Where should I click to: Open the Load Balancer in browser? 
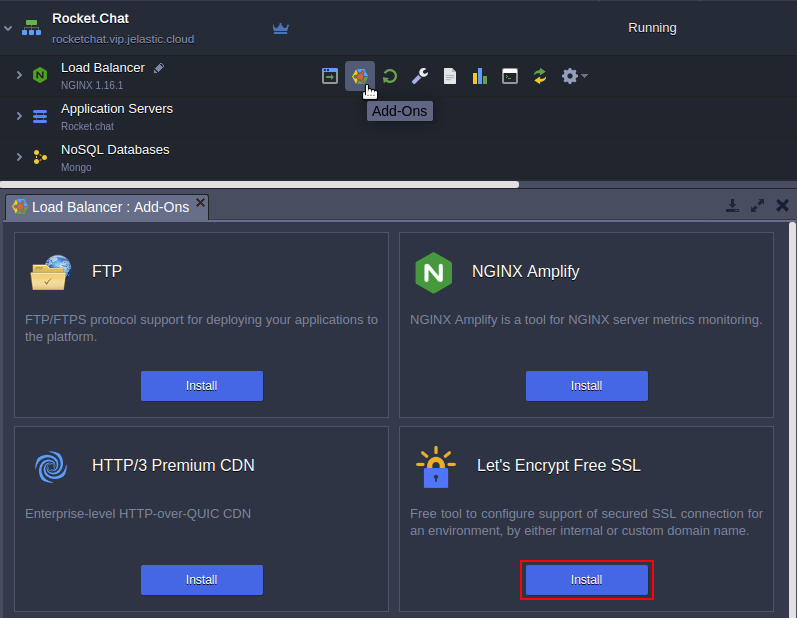[x=330, y=76]
